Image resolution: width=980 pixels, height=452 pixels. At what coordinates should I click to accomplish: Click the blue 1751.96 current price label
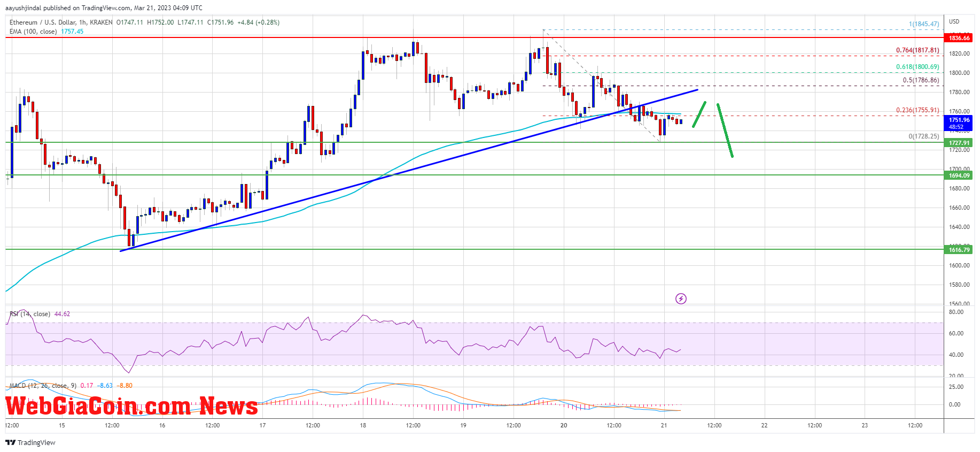[x=959, y=124]
